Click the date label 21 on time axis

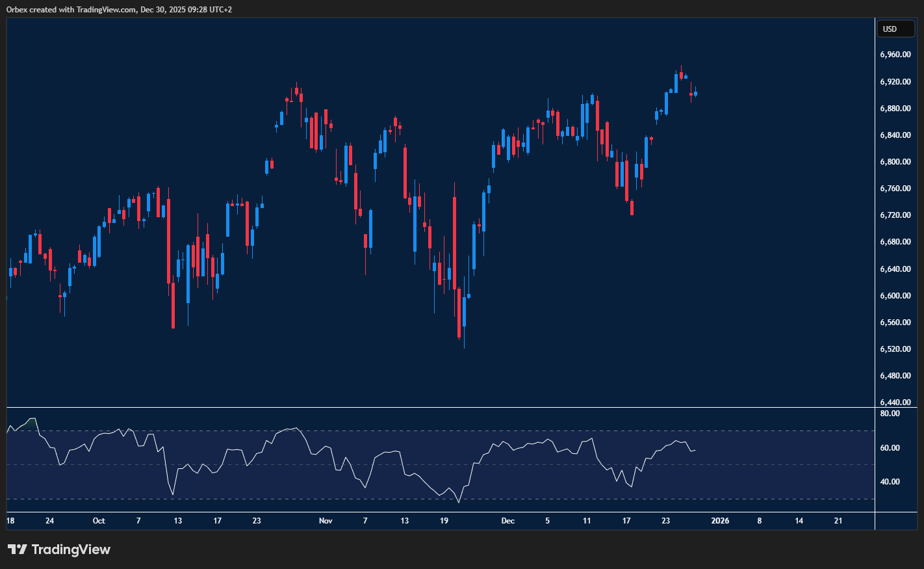[838, 521]
